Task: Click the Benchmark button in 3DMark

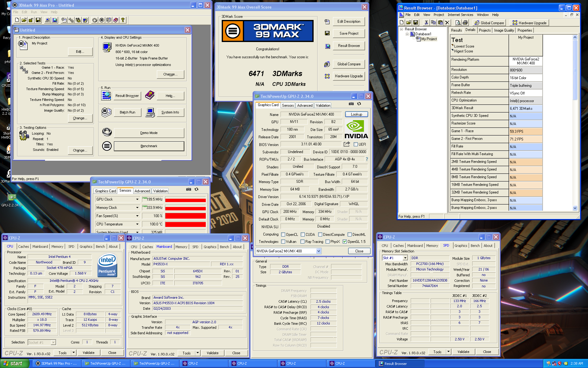Action: point(149,146)
